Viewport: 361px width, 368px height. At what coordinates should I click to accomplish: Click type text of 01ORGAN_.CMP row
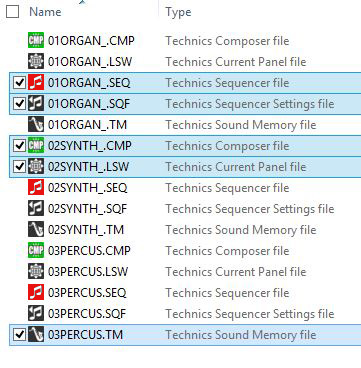coord(227,41)
